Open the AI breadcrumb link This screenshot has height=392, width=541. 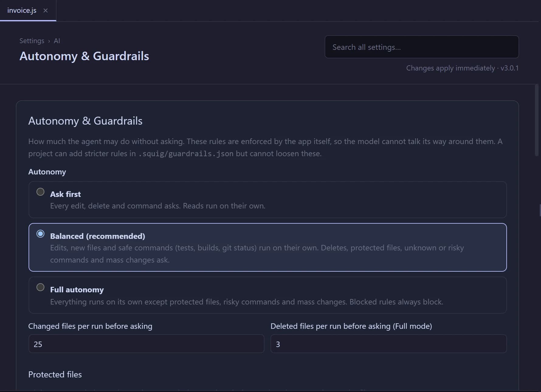57,41
